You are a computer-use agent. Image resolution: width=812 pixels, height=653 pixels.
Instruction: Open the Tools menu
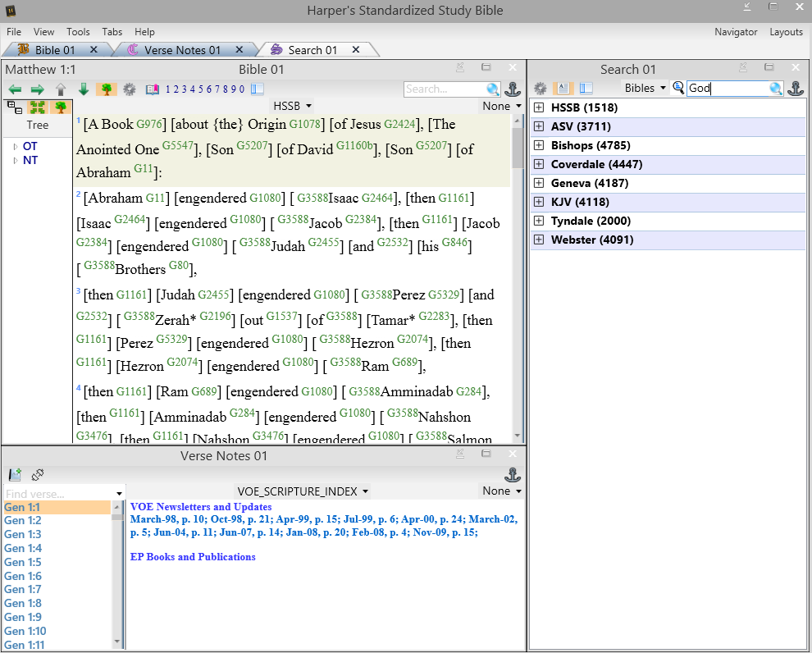pos(78,32)
